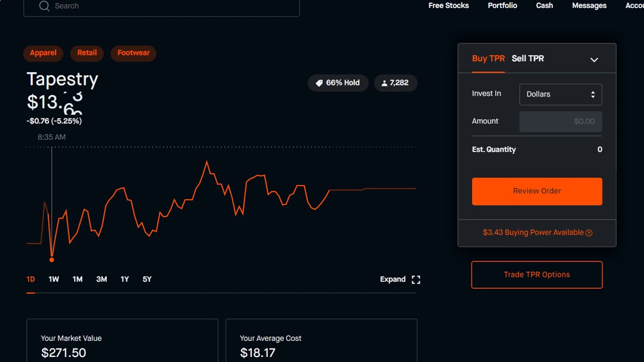Click the Expand chart link
644x362 pixels.
393,280
